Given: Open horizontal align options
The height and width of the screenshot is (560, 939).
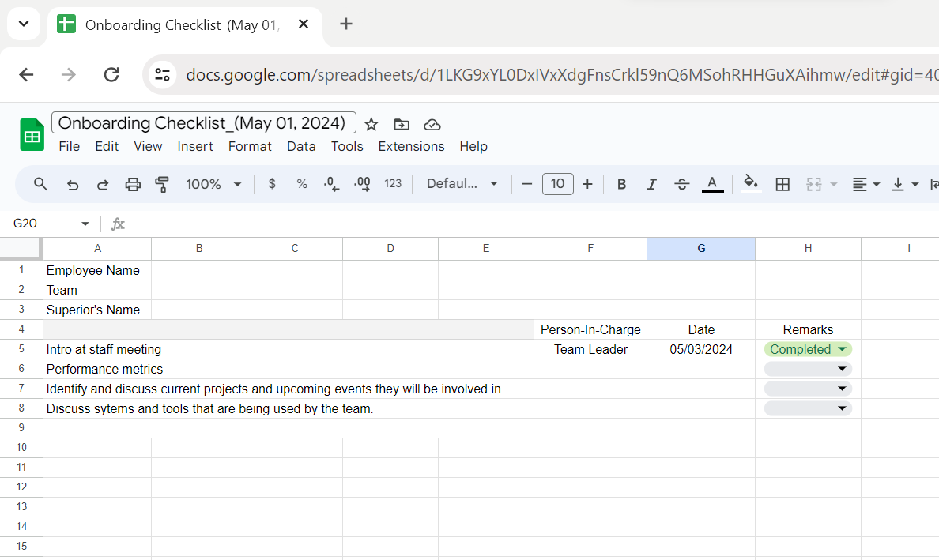Looking at the screenshot, I should point(865,184).
